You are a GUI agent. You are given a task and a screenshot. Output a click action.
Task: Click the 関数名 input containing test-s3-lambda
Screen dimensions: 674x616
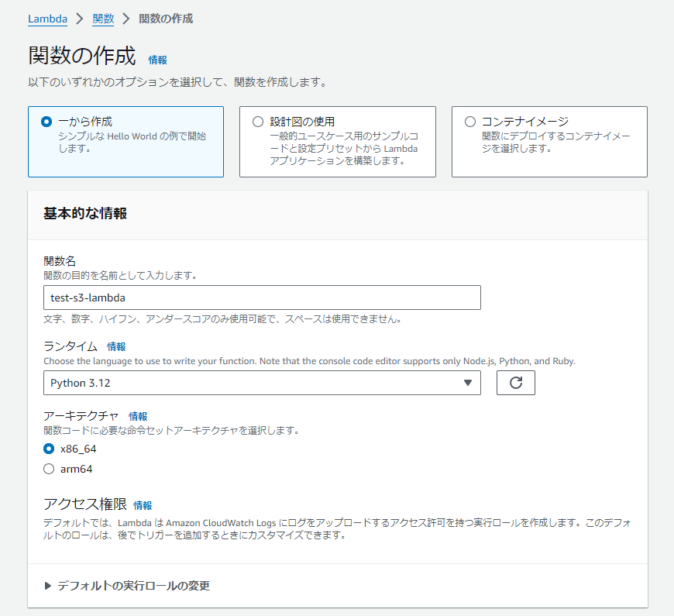(x=262, y=298)
